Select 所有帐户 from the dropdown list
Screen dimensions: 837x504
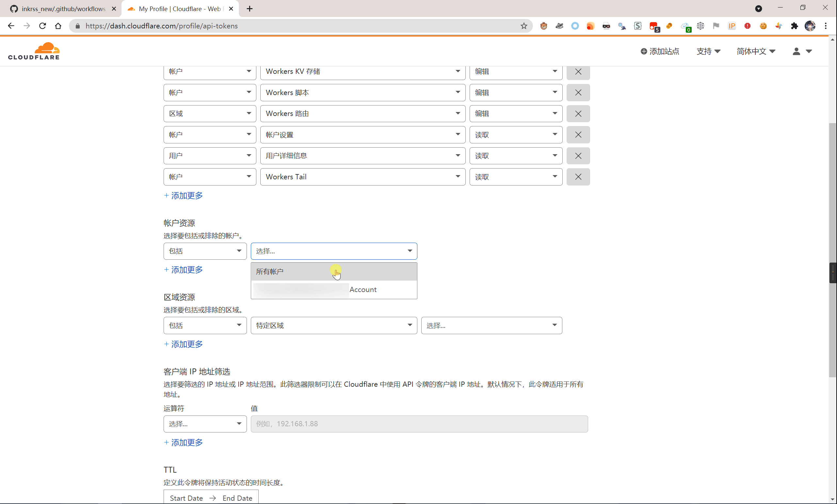point(334,271)
